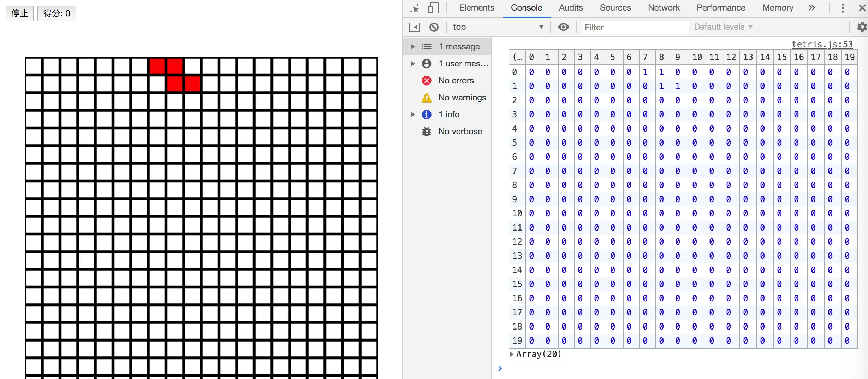Click the top-right cell of the game grid
This screenshot has height=379, width=868.
[x=369, y=66]
